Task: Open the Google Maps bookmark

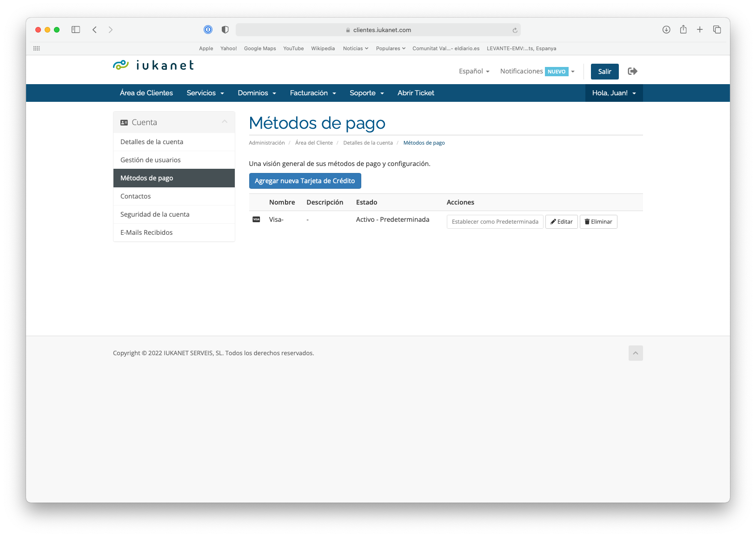Action: pos(260,48)
